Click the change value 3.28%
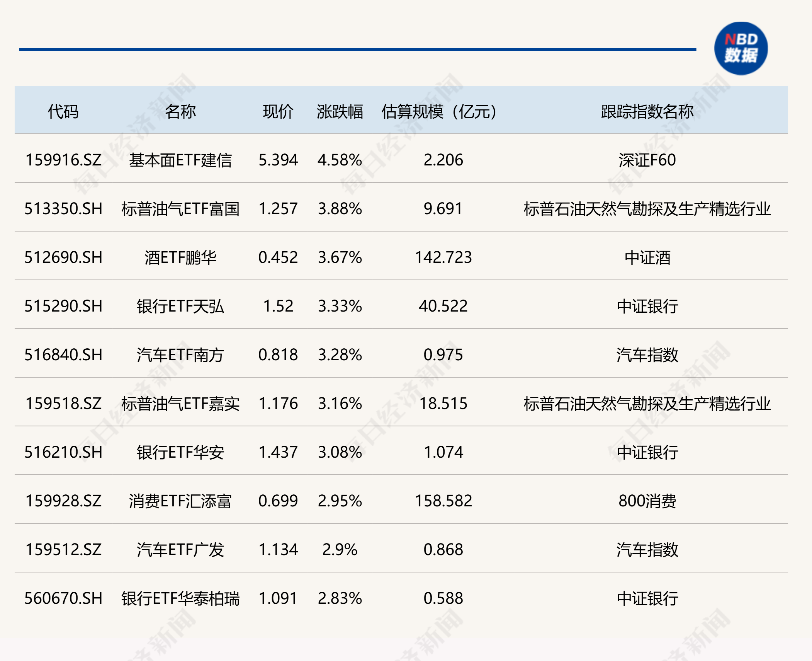This screenshot has width=812, height=661. (340, 355)
